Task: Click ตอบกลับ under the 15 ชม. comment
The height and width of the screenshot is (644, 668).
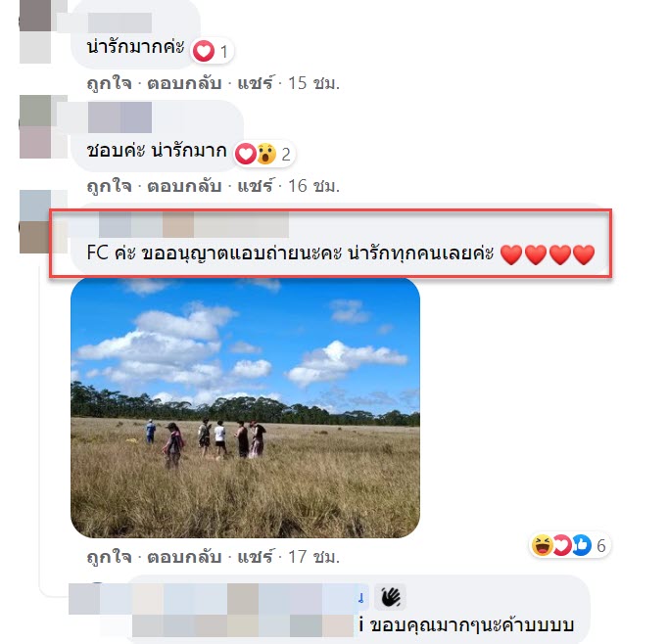Action: 184,83
